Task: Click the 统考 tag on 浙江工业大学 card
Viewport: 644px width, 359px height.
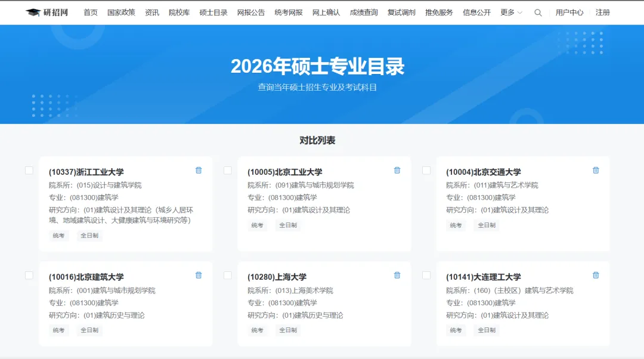Action: [58, 236]
